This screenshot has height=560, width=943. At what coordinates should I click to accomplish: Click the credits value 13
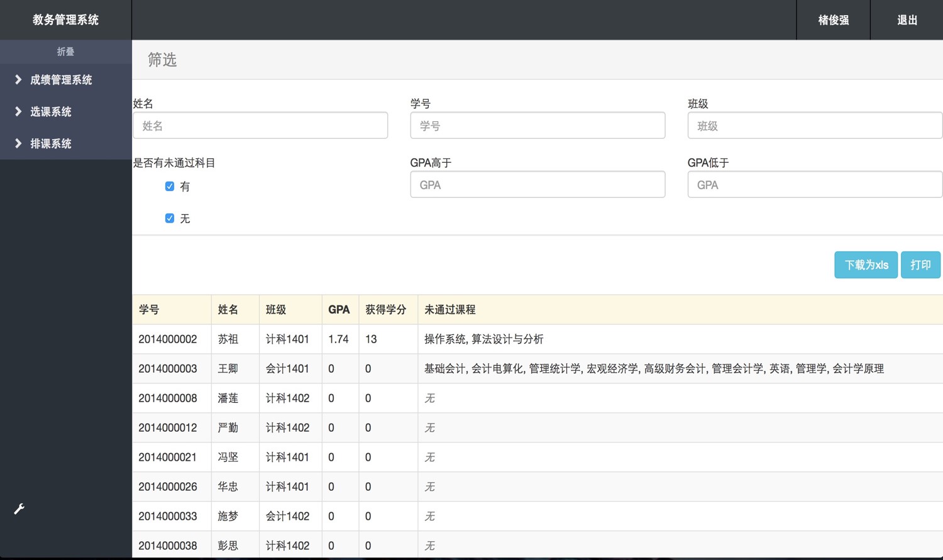[x=371, y=339]
